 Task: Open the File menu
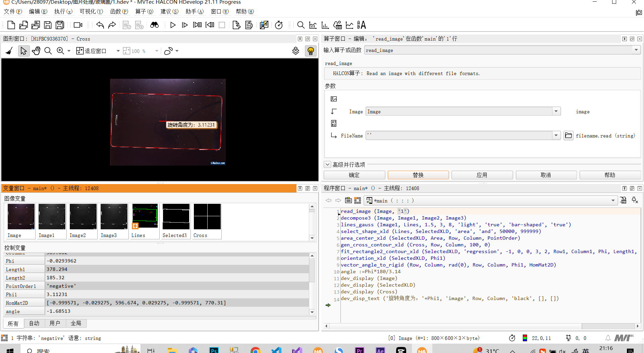(13, 11)
